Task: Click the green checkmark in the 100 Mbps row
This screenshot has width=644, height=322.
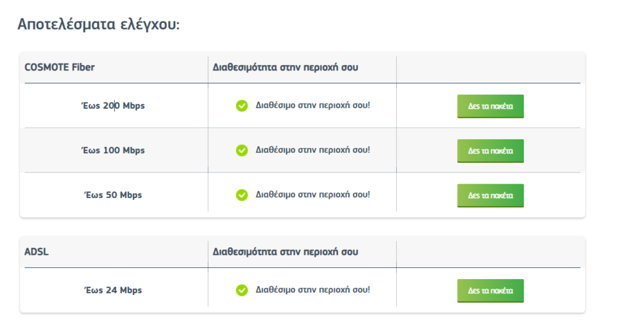Action: point(242,150)
